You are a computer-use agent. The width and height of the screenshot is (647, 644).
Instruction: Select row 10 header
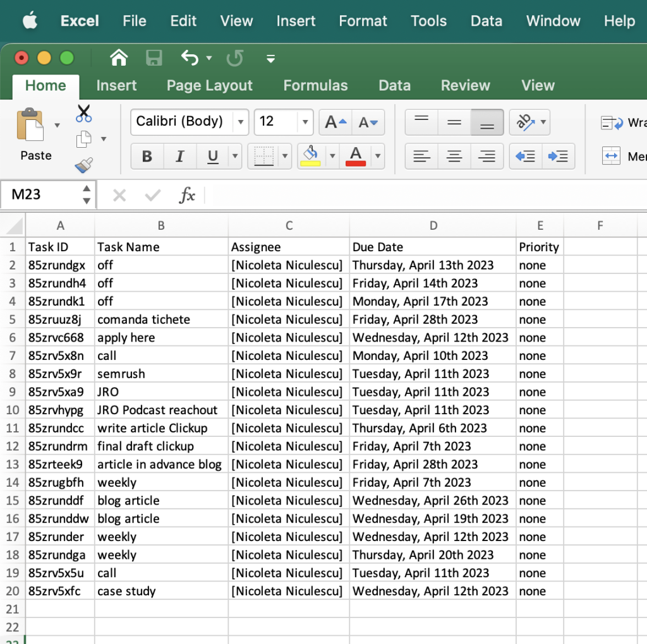pyautogui.click(x=13, y=410)
